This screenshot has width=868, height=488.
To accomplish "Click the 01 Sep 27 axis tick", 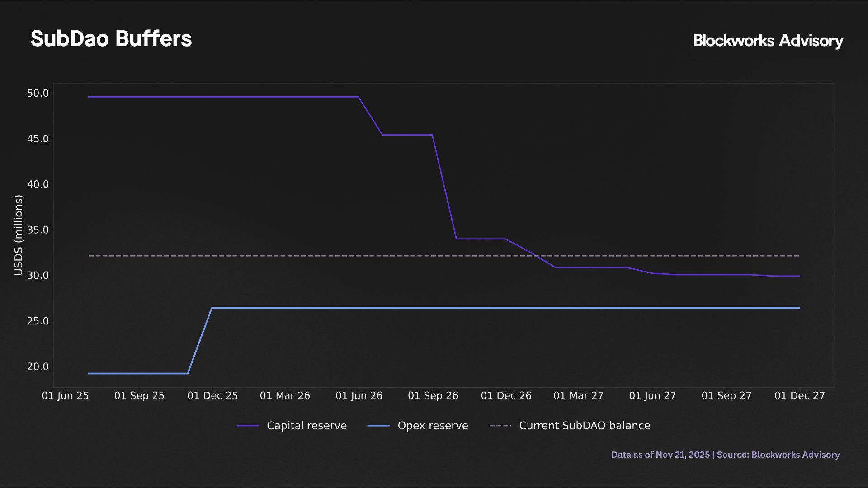I will pos(726,396).
